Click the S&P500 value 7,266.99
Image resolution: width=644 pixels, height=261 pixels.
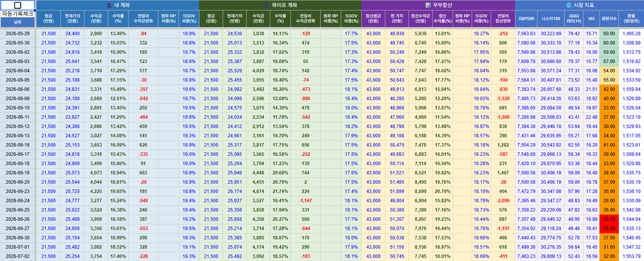(526, 117)
